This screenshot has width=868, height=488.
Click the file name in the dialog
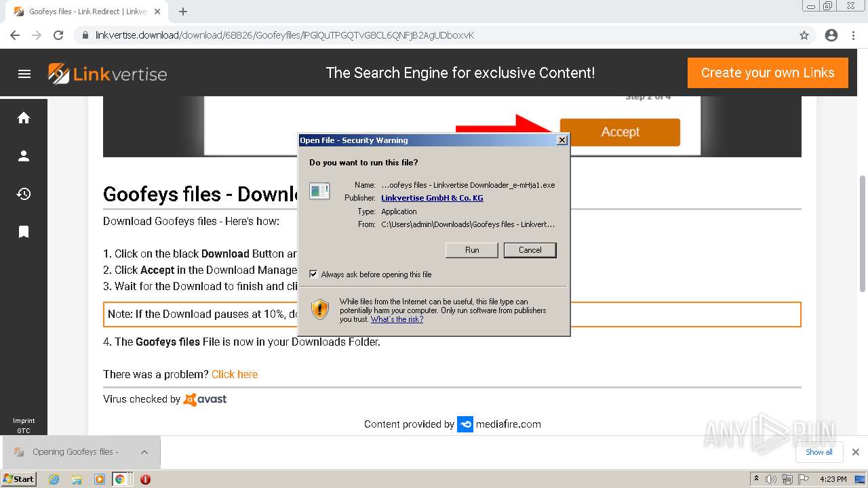click(468, 185)
